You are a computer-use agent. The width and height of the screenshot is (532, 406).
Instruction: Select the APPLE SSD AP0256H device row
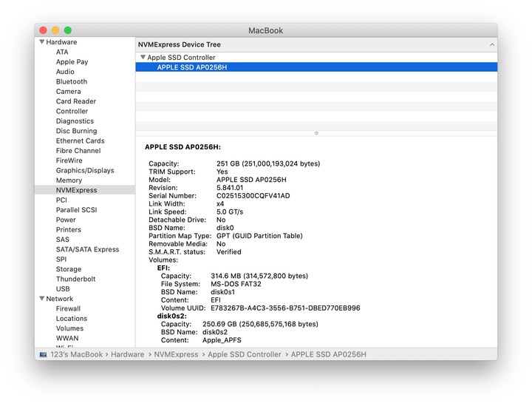(316, 67)
